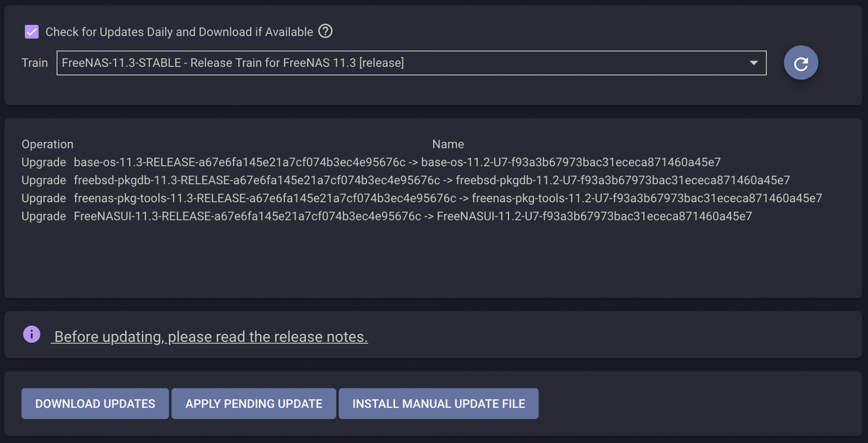The width and height of the screenshot is (868, 443).
Task: Click the help question mark icon
Action: (x=325, y=31)
